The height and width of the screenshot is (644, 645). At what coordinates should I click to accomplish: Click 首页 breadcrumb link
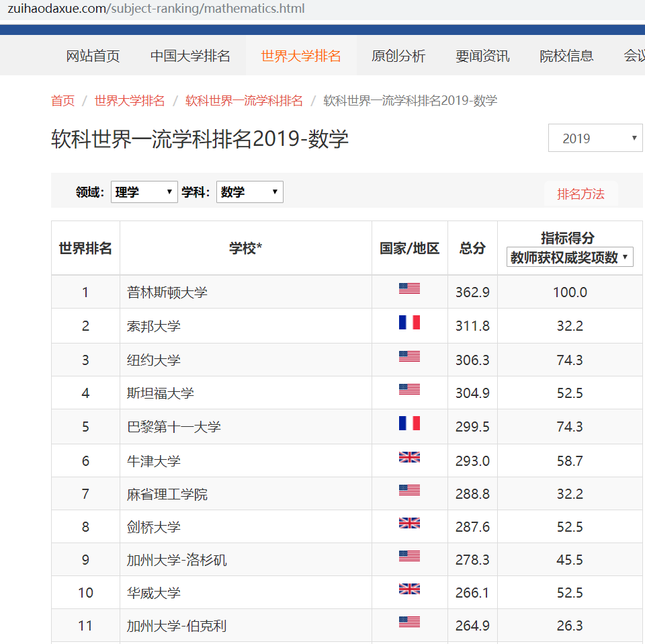[63, 101]
